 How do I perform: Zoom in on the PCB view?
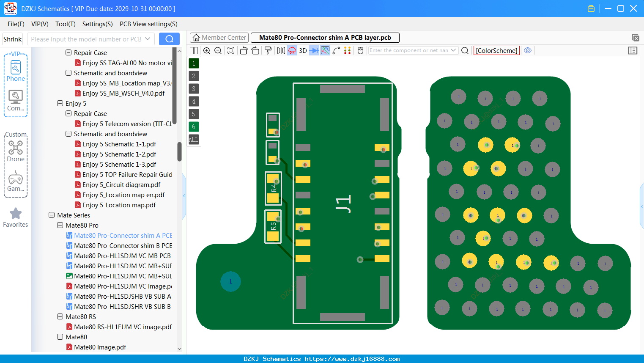207,51
